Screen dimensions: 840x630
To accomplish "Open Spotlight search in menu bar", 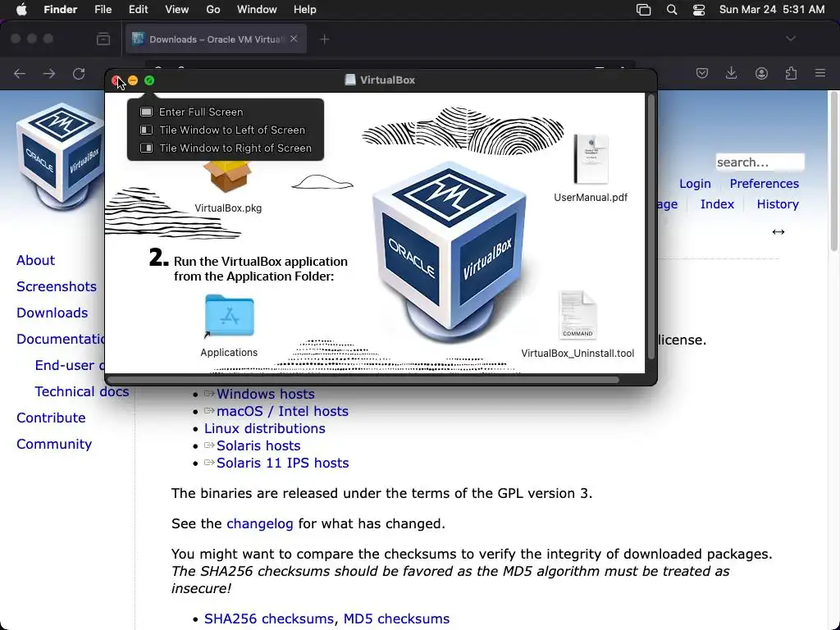I will pos(671,10).
